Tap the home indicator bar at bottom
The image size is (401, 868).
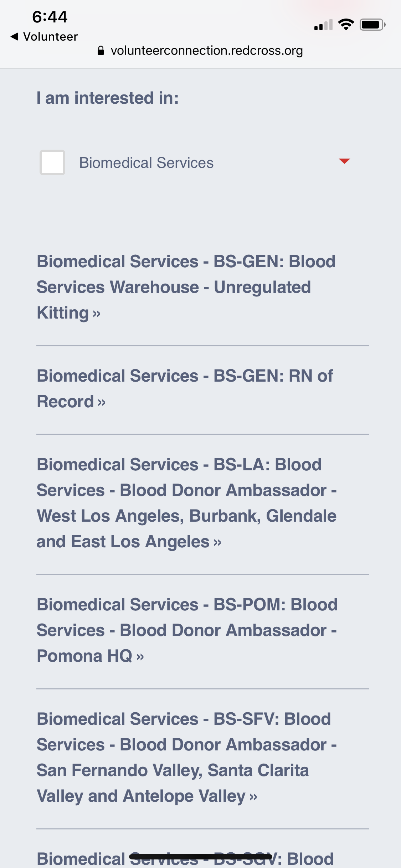(x=200, y=857)
